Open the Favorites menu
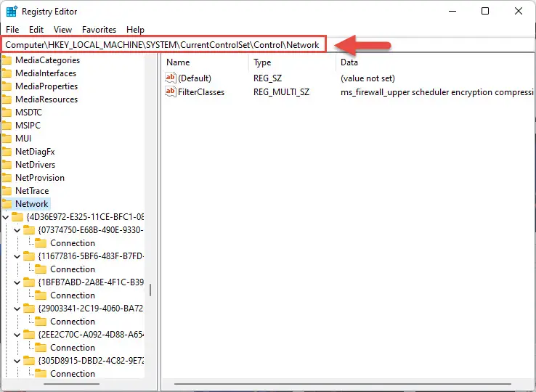 pos(99,30)
